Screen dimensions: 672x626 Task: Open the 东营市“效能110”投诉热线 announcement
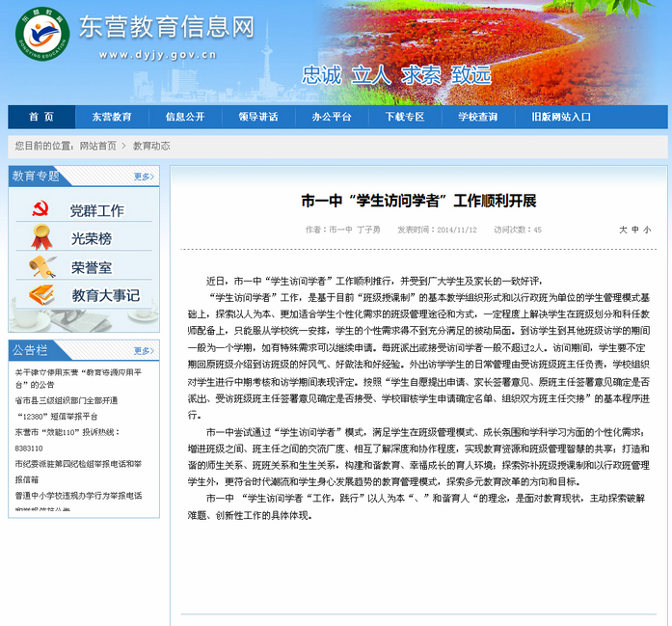(67, 440)
